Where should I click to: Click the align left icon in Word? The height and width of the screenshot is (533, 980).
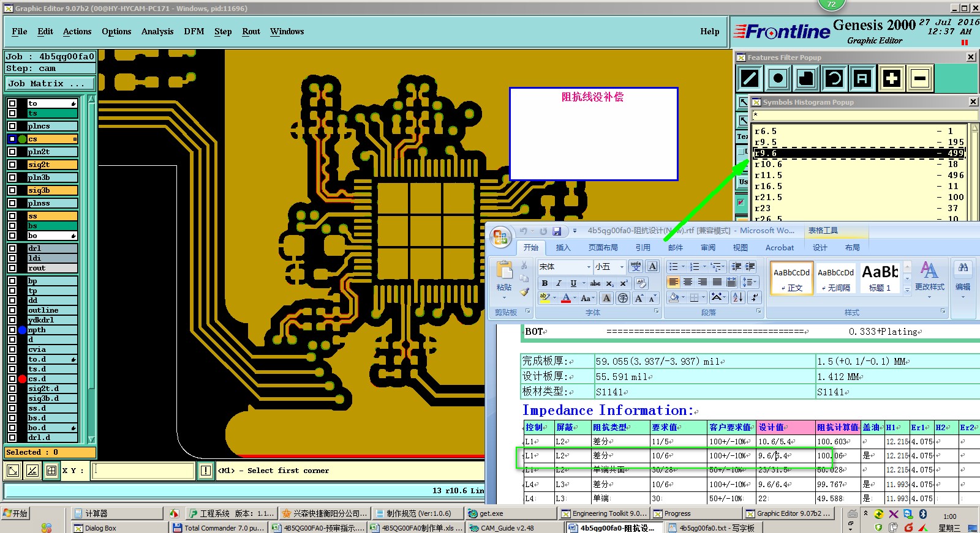pyautogui.click(x=673, y=282)
